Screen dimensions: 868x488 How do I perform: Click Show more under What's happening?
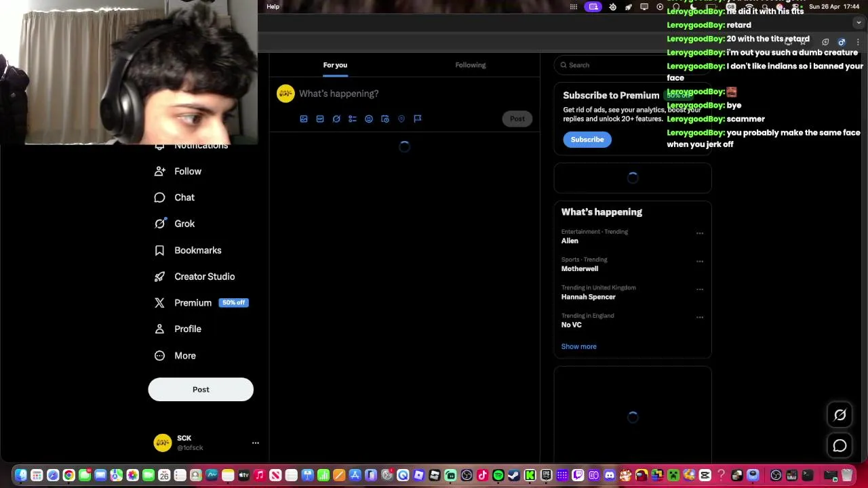coord(578,346)
